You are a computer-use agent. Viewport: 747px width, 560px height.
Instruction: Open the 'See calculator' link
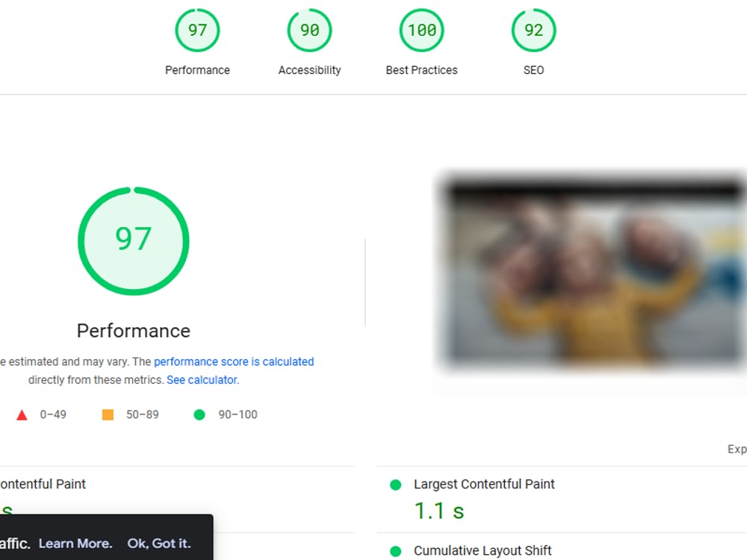[x=202, y=380]
